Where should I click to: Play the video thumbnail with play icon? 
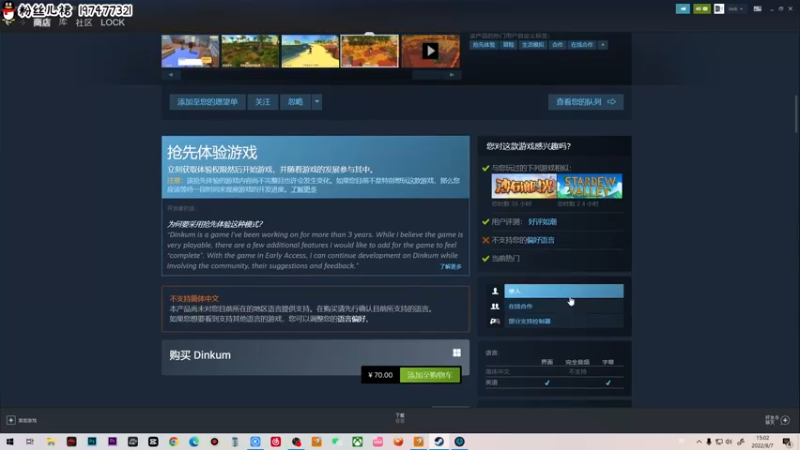(x=431, y=51)
